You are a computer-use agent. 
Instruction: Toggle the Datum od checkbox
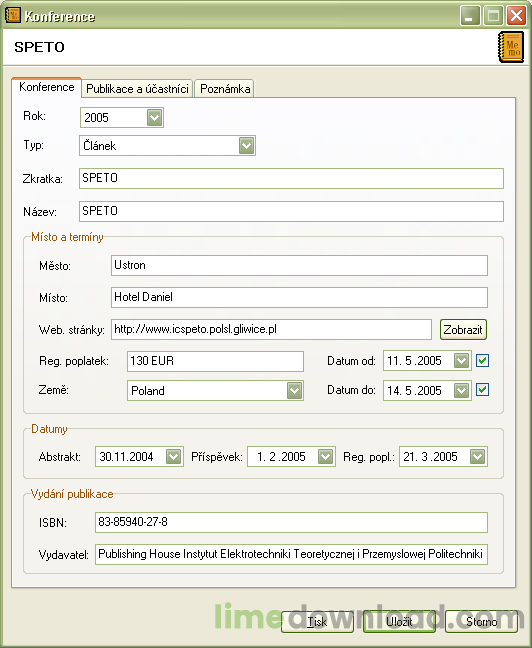482,361
